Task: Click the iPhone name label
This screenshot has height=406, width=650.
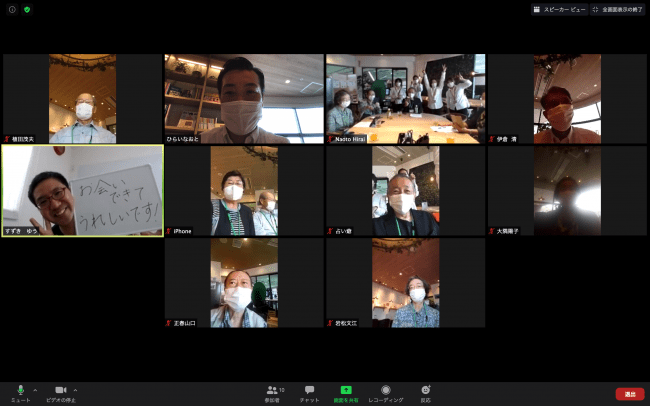Action: tap(182, 231)
